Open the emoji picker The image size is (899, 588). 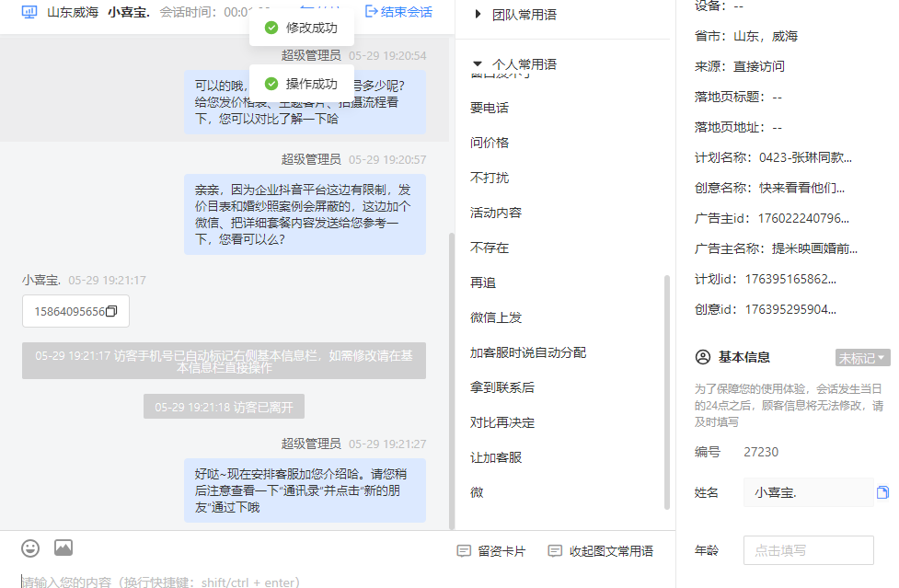[x=30, y=548]
